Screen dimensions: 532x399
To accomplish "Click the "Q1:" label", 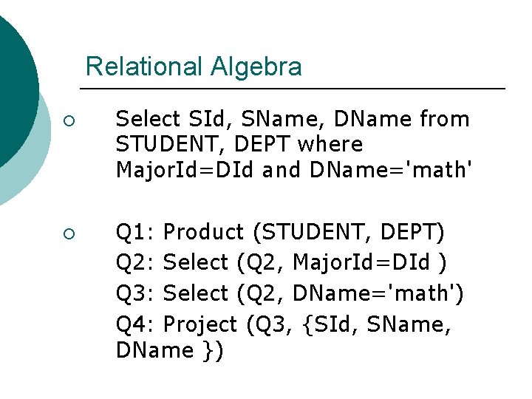I will [135, 232].
